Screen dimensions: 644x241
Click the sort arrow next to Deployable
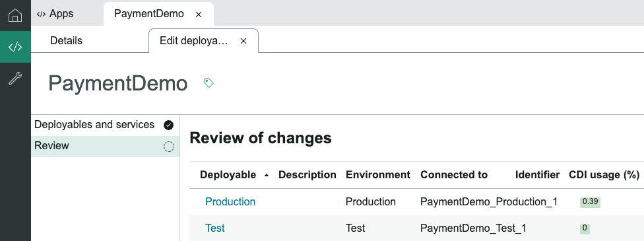tap(267, 175)
